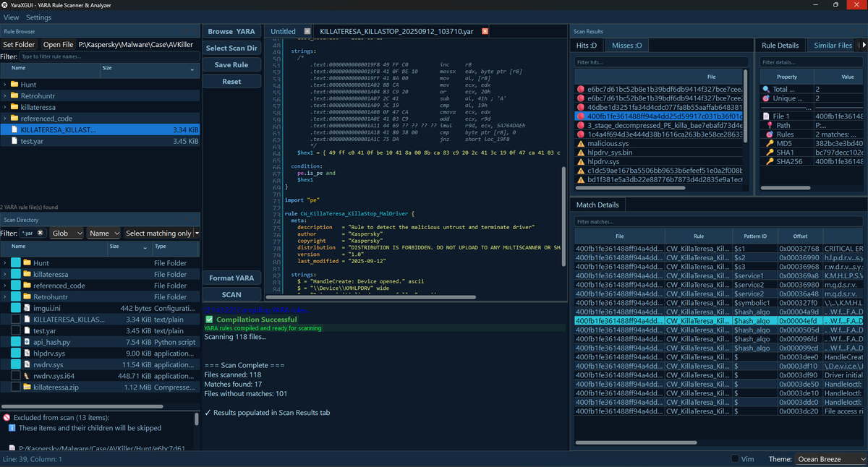The height and width of the screenshot is (467, 868).
Task: Click the green checkmark beside Compilation Successful
Action: tap(209, 320)
